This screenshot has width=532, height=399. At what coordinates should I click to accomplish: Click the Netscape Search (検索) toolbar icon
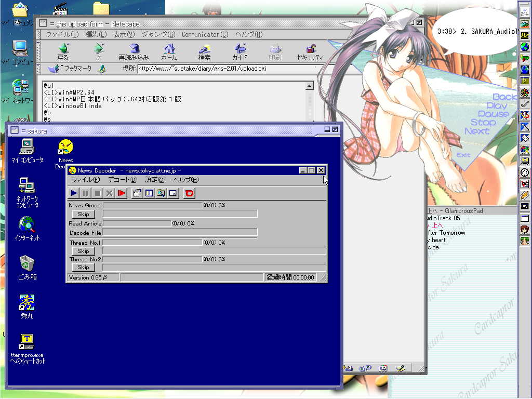point(204,51)
